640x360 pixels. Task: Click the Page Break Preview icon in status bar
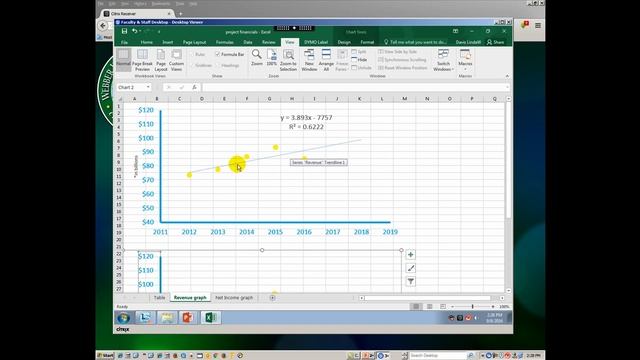tap(443, 306)
